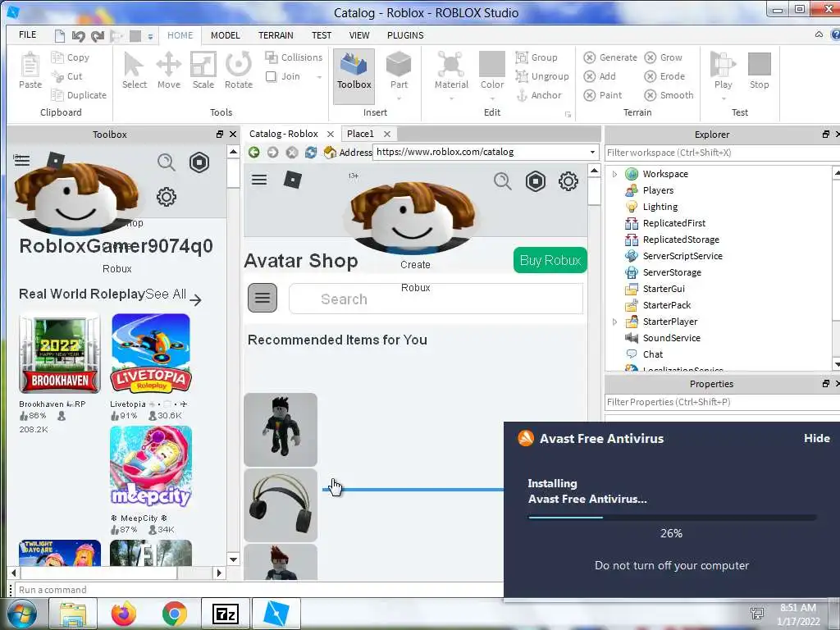Click the Filter workspace input box
The image size is (840, 630).
coord(722,153)
